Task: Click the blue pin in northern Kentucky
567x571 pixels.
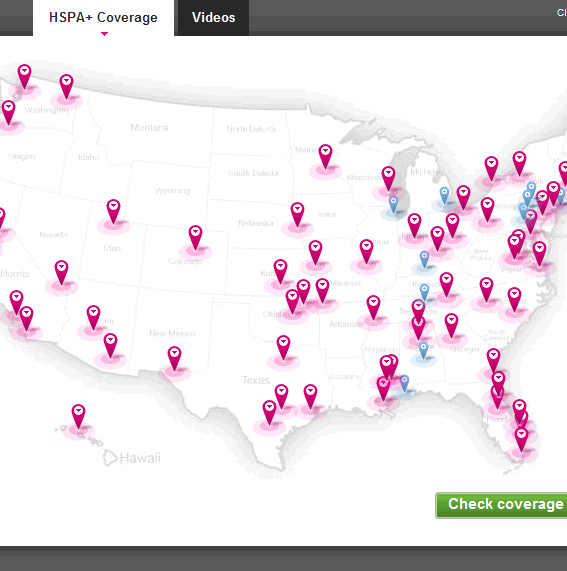Action: coord(424,259)
